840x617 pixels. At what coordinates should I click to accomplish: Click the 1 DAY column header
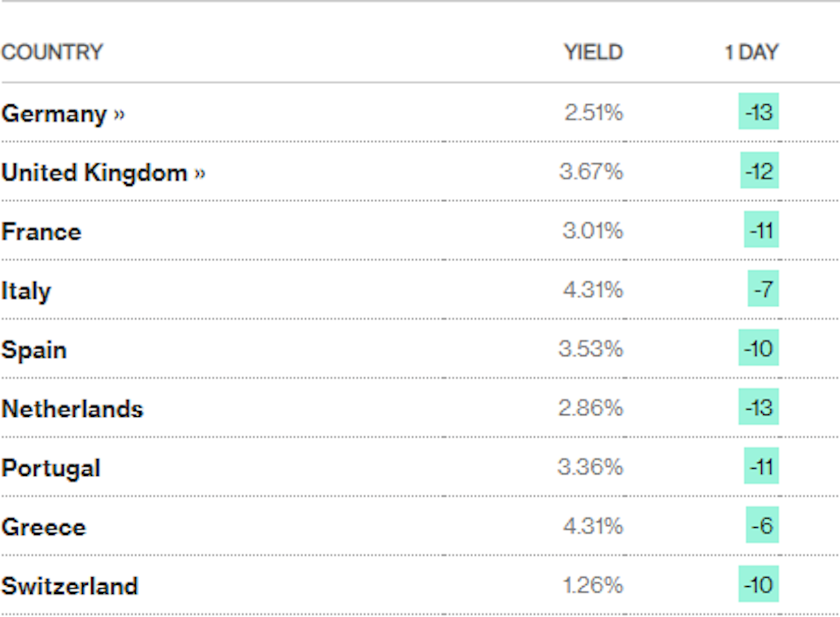click(x=751, y=52)
